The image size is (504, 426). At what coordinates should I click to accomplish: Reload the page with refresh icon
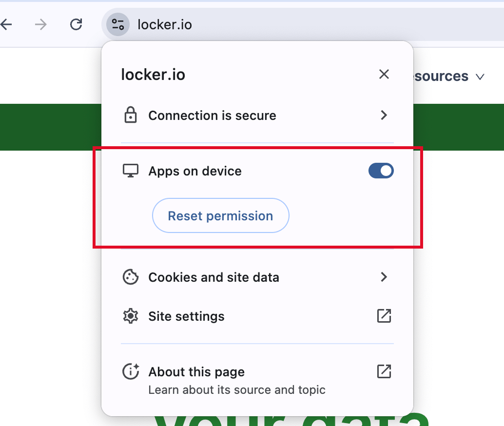(x=76, y=24)
